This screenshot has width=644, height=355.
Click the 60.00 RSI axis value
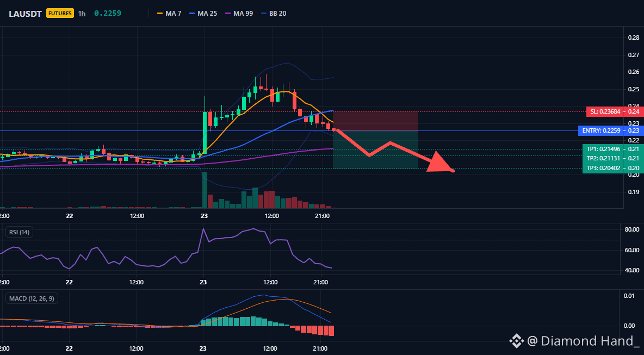631,250
